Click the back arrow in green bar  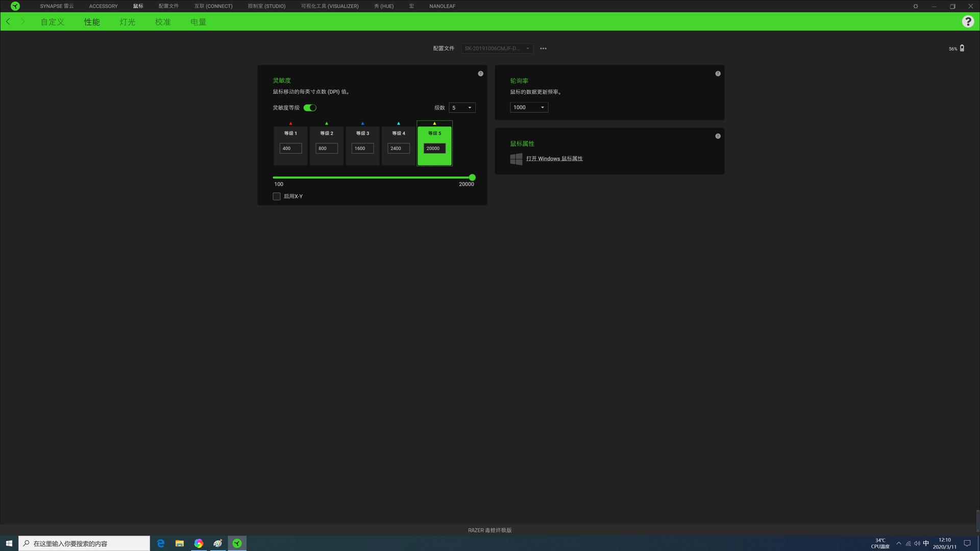click(x=8, y=21)
